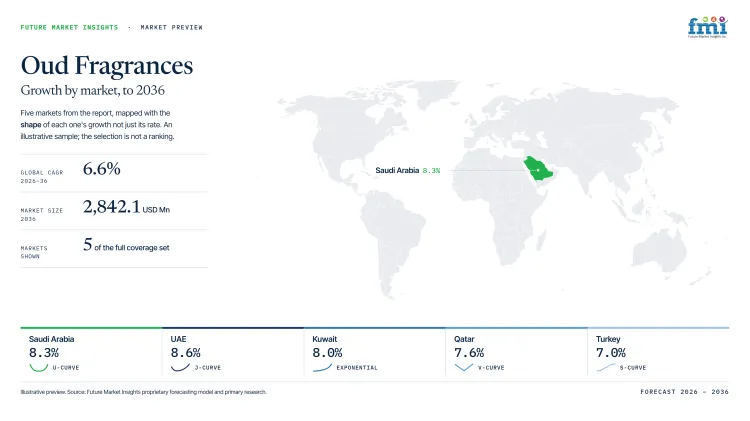Select the Saudi Arabia market tab

pyautogui.click(x=91, y=352)
